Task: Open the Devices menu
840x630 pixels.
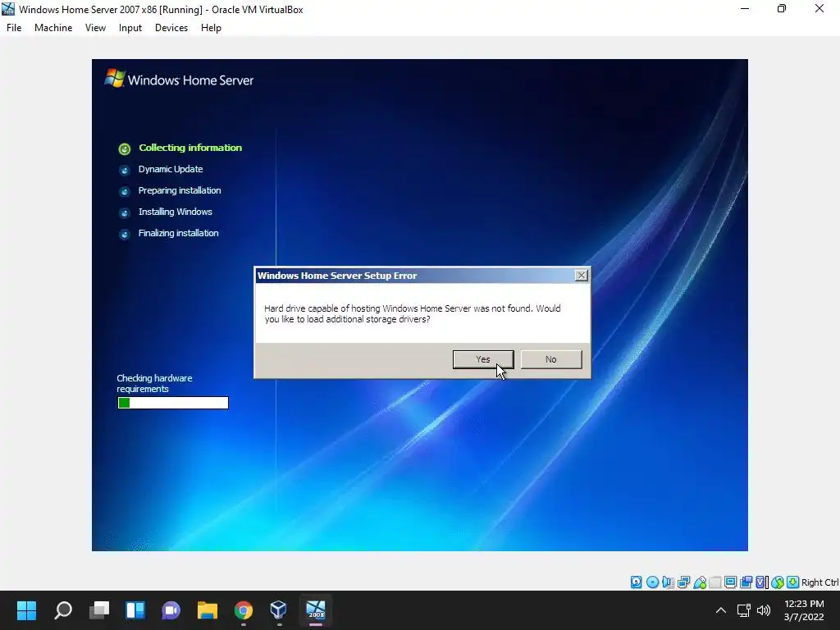Action: click(171, 28)
